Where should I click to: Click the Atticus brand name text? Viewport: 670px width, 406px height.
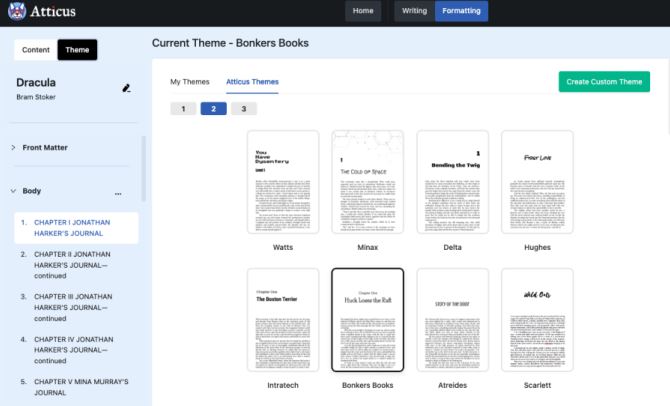click(53, 11)
